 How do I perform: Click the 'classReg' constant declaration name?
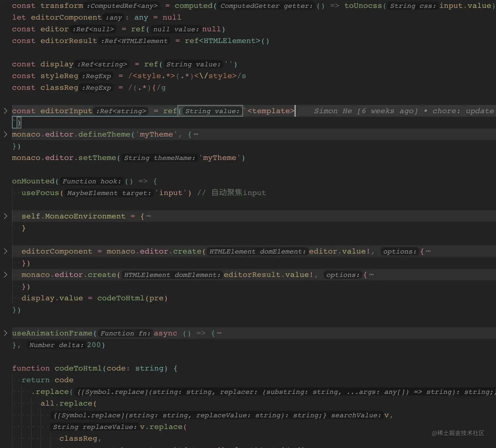pos(59,88)
